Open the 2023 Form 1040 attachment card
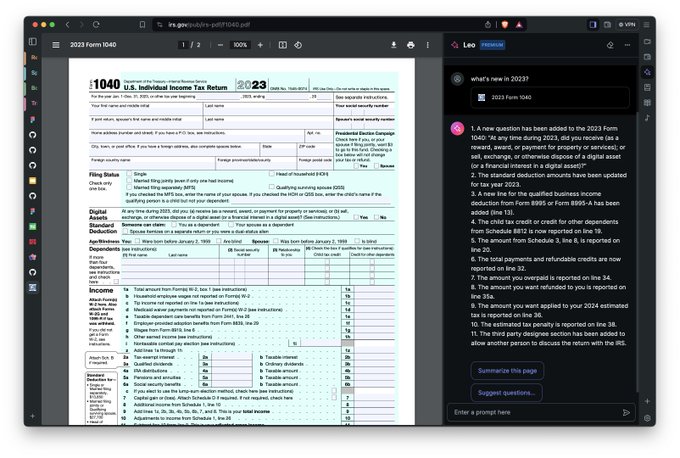The image size is (680, 458). [549, 98]
